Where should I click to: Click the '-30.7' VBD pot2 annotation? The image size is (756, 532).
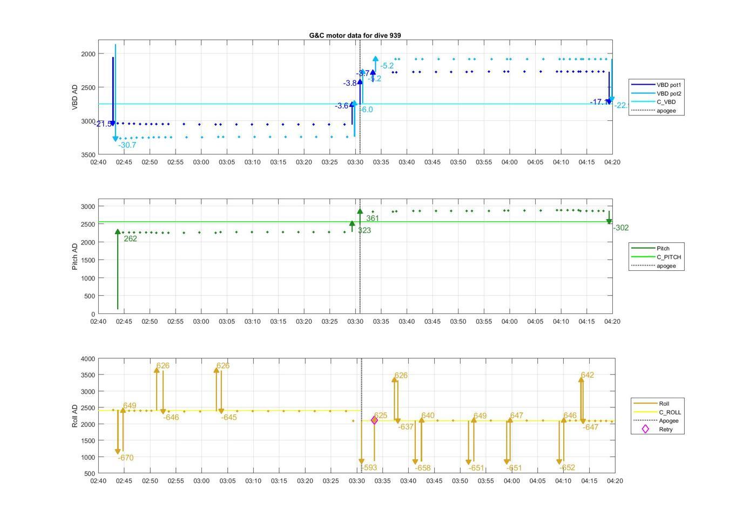[127, 145]
